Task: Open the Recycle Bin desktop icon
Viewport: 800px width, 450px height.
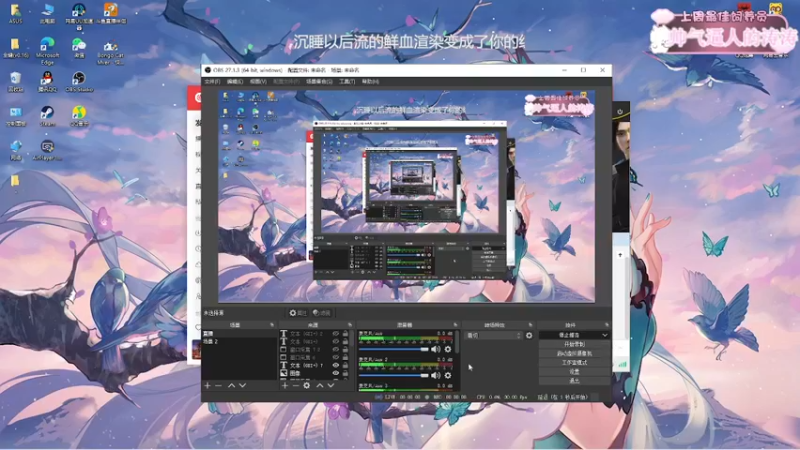Action: pos(15,81)
